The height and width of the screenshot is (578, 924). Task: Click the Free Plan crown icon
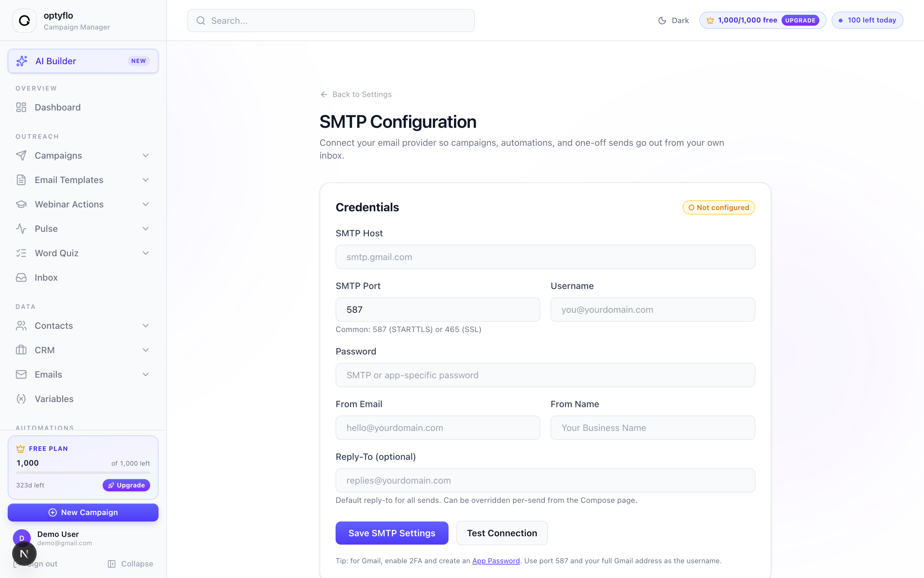[21, 449]
